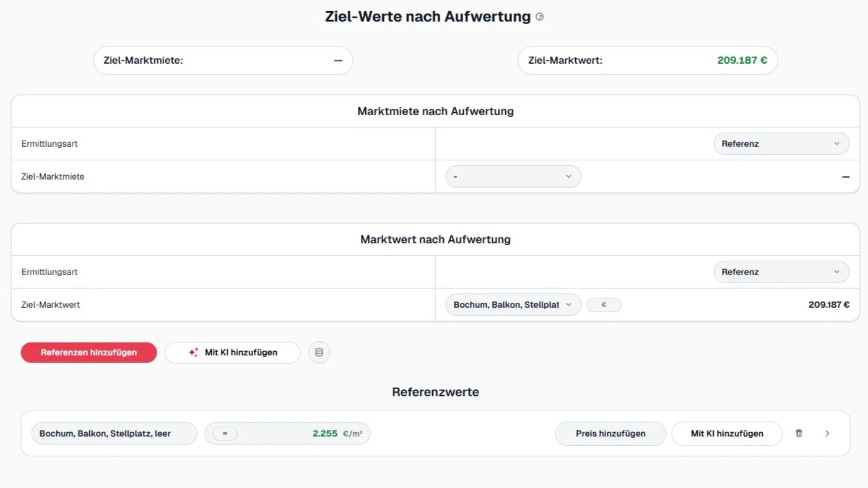Click the Ziel-Werte nach Aufwertung title
Image resolution: width=868 pixels, height=488 pixels.
point(428,17)
